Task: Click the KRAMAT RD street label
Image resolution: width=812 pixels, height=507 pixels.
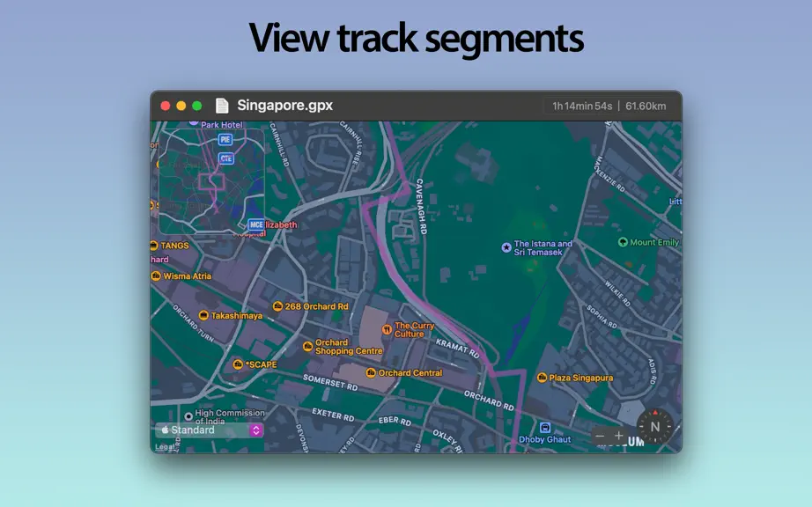Action: (x=458, y=349)
